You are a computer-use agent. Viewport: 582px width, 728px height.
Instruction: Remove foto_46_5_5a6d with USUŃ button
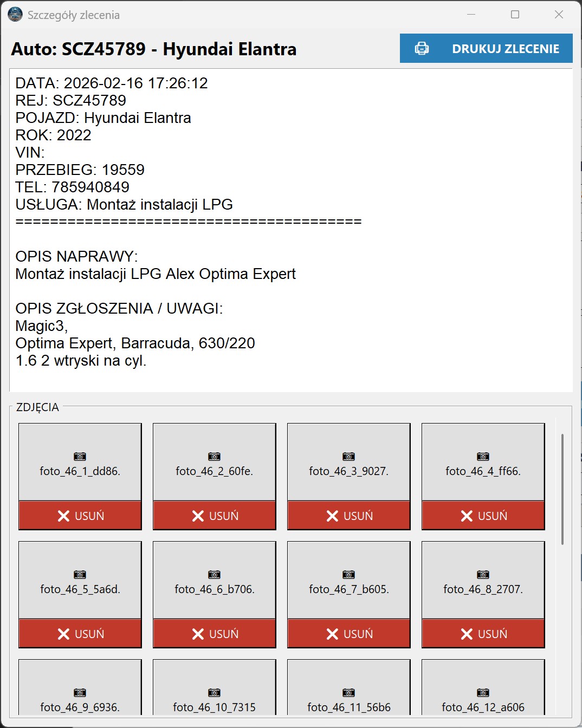pyautogui.click(x=80, y=634)
